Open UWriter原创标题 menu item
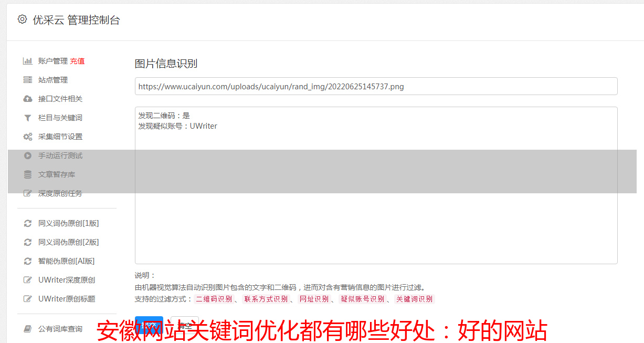The image size is (644, 343). 67,299
